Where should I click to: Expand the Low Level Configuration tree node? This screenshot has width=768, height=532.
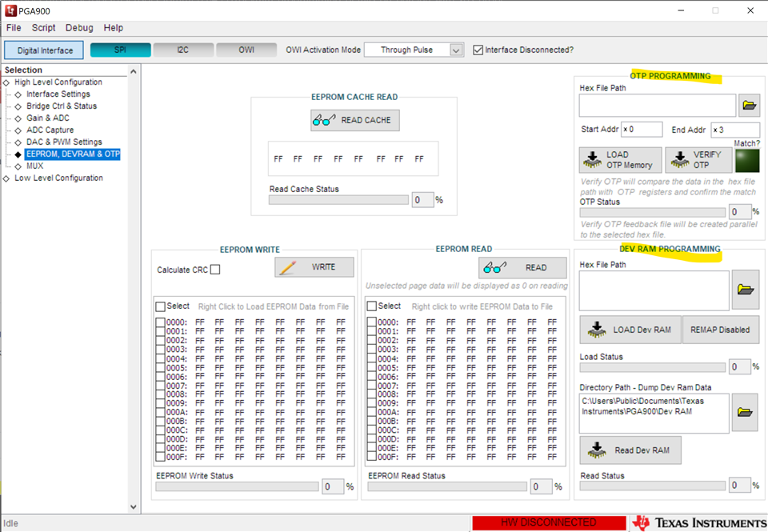pyautogui.click(x=6, y=179)
